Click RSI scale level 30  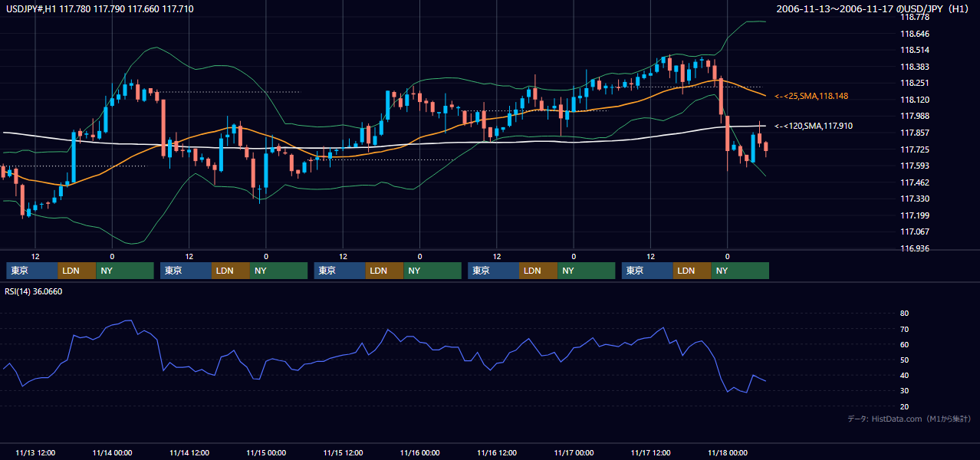904,391
